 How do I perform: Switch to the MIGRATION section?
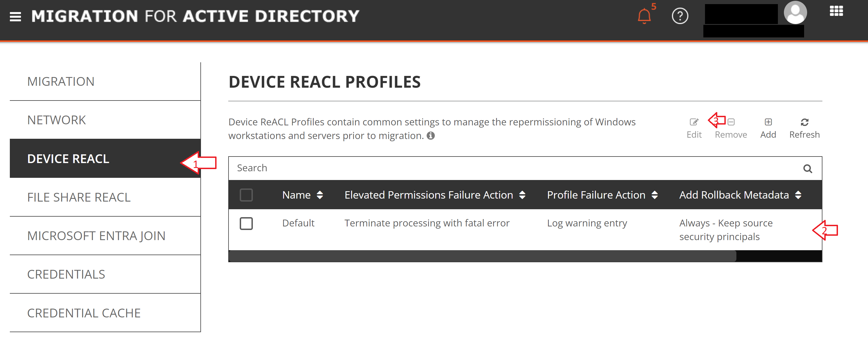coord(61,81)
